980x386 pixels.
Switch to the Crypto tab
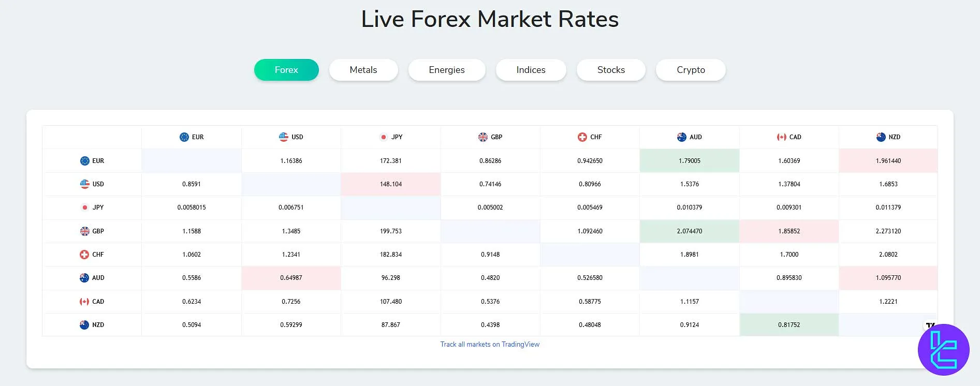point(691,70)
